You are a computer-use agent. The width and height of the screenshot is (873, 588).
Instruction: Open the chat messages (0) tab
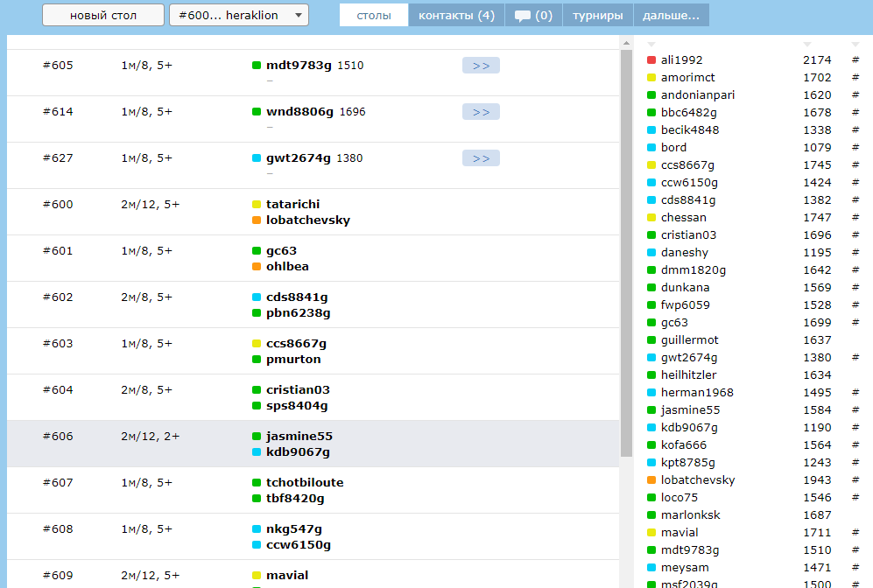coord(533,16)
